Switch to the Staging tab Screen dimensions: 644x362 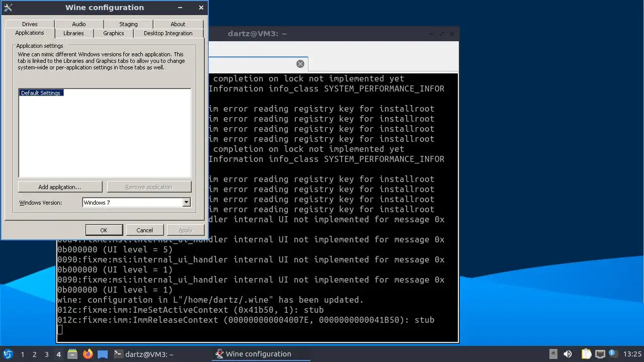pos(128,24)
